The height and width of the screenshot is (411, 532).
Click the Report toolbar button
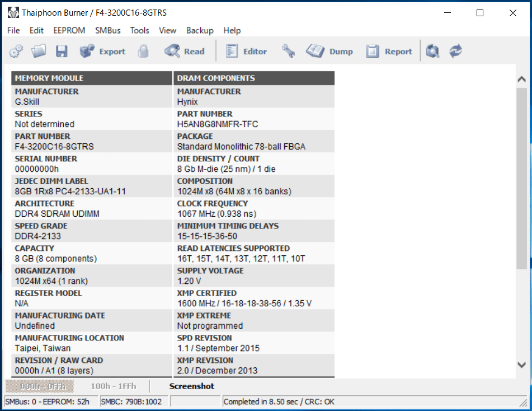click(389, 52)
